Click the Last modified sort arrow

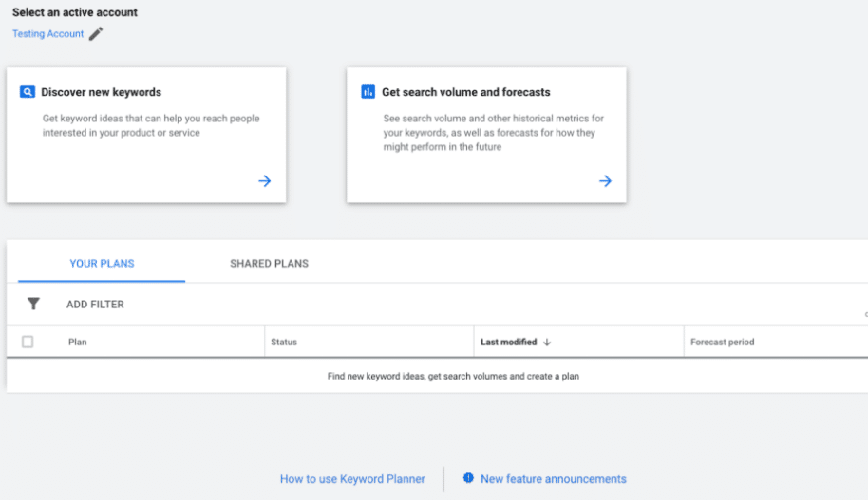pos(547,342)
